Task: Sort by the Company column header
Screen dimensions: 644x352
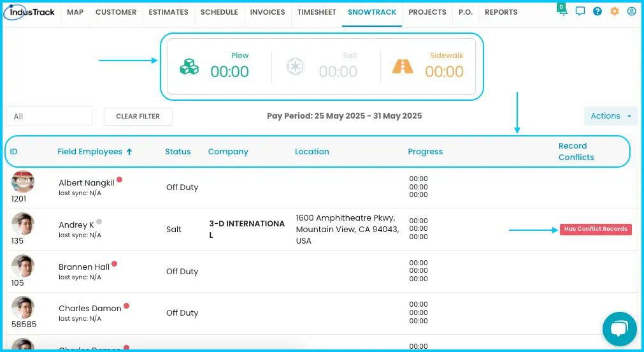Action: (228, 152)
